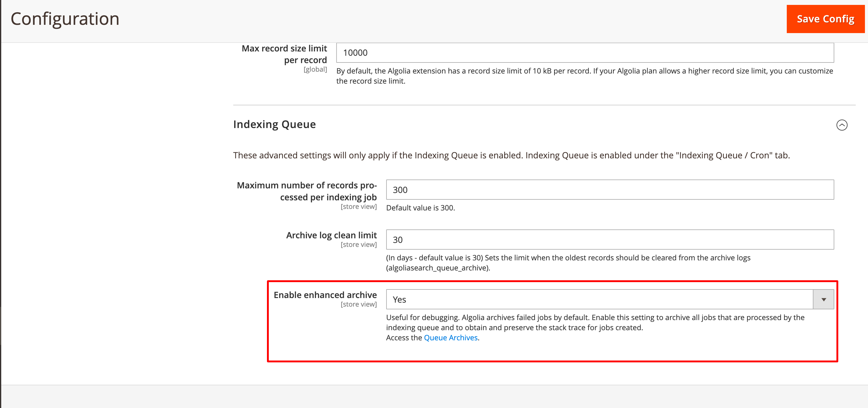Click the Default value is 300 note
Viewport: 868px width, 408px height.
(420, 208)
